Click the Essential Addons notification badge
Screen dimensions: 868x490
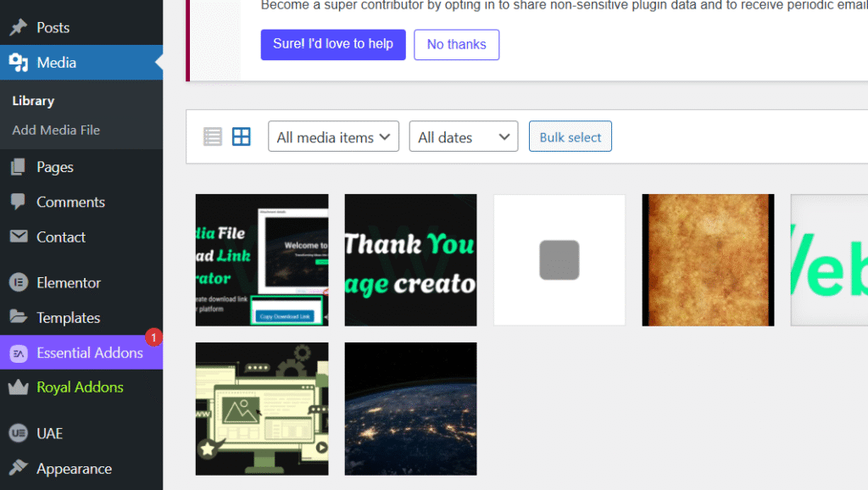tap(153, 337)
